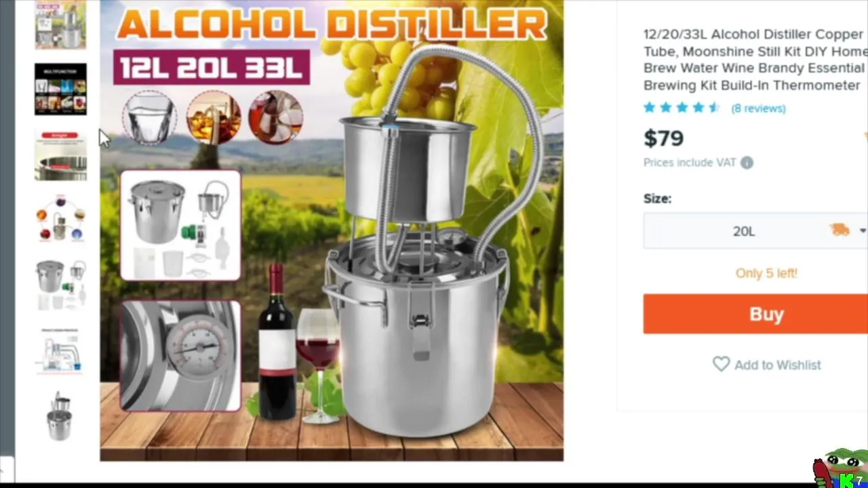The height and width of the screenshot is (488, 868).
Task: Expand size options with dropdown arrow
Action: pos(863,231)
